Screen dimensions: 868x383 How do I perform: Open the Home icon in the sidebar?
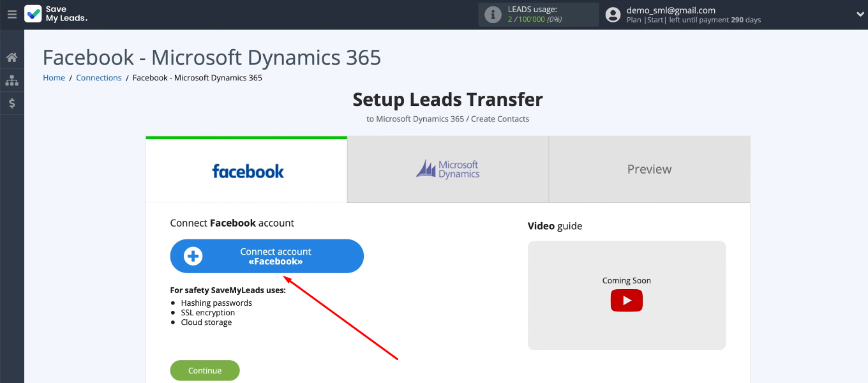pos(11,57)
